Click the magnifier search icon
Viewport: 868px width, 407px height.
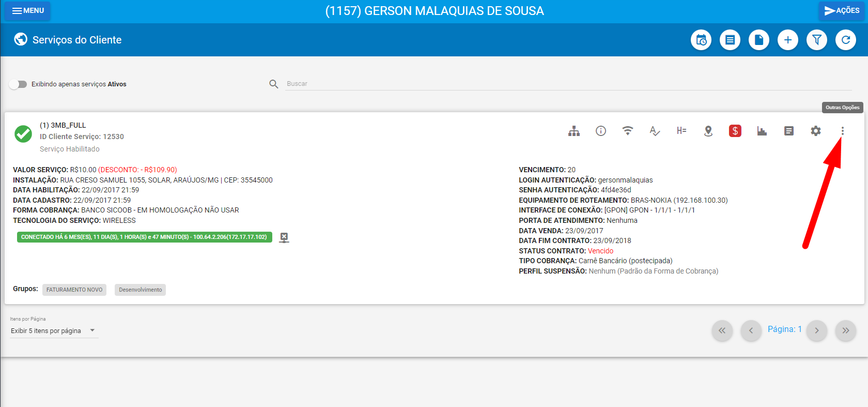[274, 84]
